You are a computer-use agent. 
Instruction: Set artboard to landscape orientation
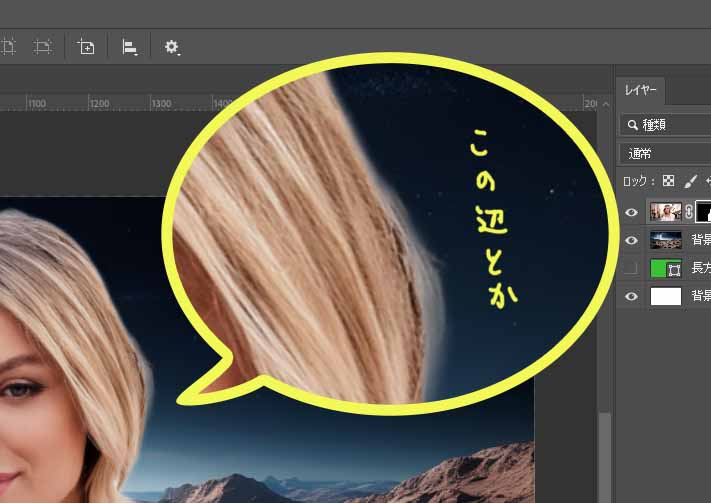43,46
